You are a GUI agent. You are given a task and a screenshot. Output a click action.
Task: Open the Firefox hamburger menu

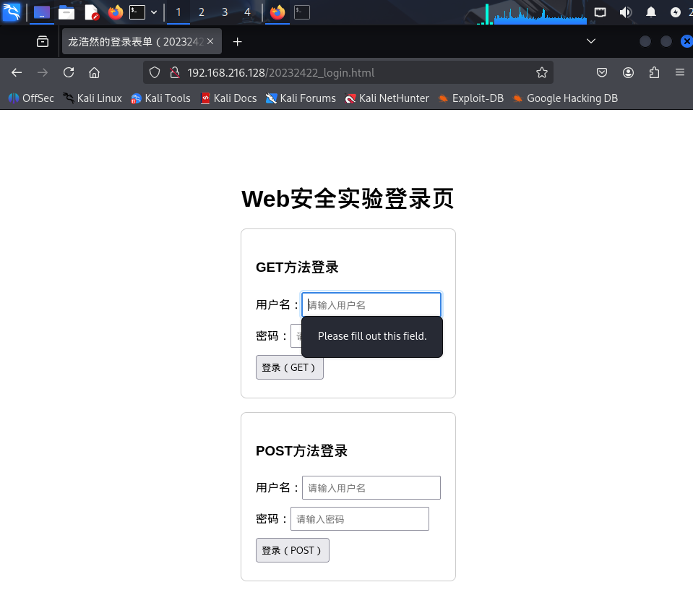[680, 72]
